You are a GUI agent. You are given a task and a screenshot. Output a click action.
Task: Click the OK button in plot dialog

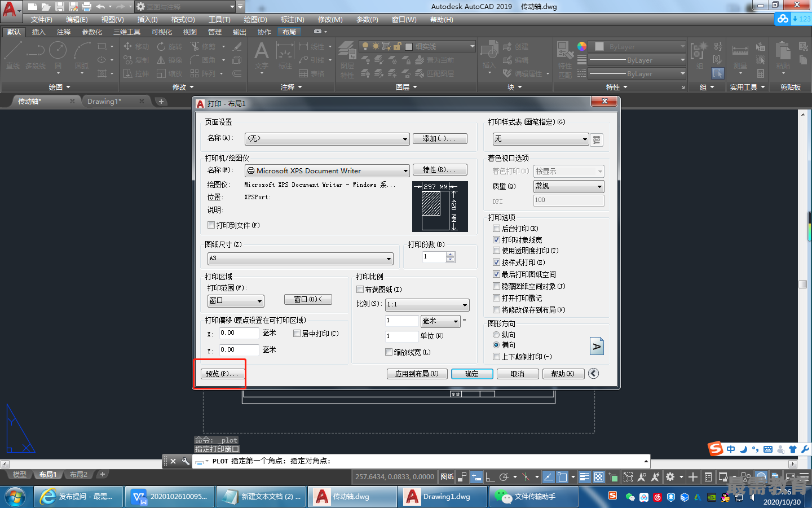pos(472,374)
